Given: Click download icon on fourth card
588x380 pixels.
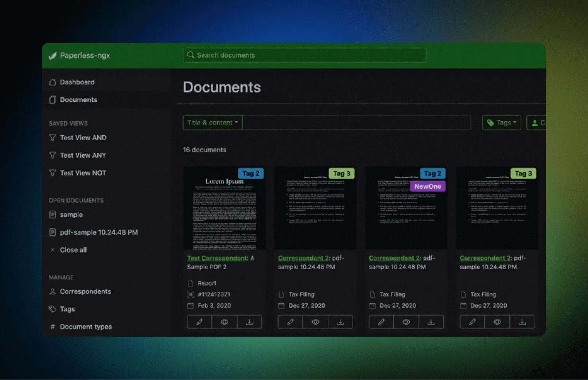Looking at the screenshot, I should point(522,322).
